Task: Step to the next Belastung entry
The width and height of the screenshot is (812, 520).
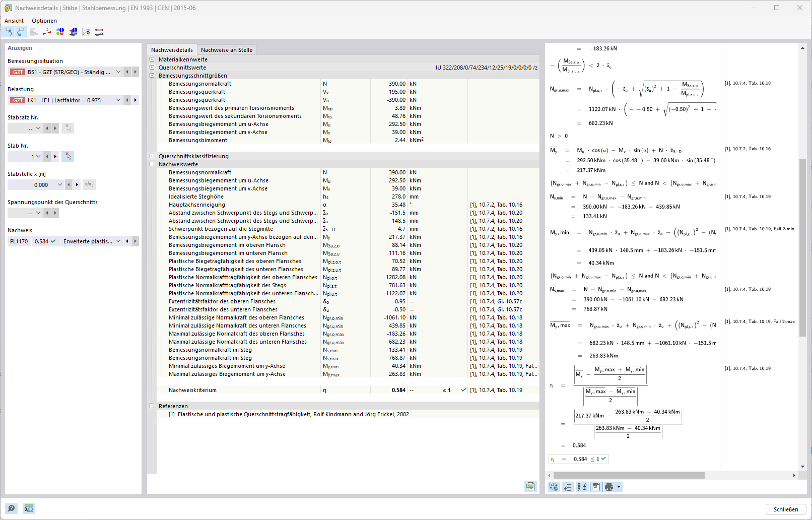Action: (136, 100)
